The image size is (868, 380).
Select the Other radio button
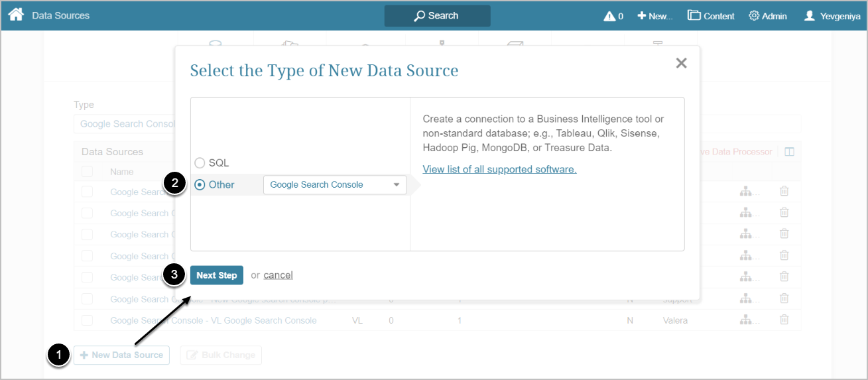tap(200, 185)
